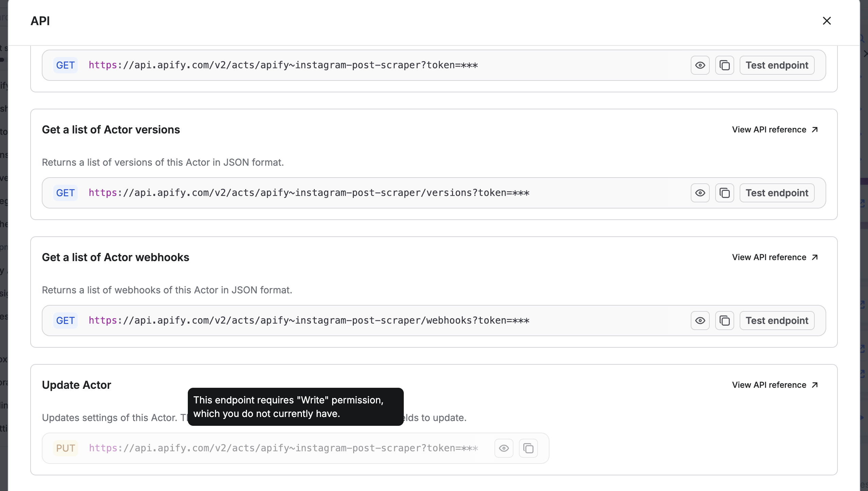Copy the Get Actor endpoint URL

724,65
